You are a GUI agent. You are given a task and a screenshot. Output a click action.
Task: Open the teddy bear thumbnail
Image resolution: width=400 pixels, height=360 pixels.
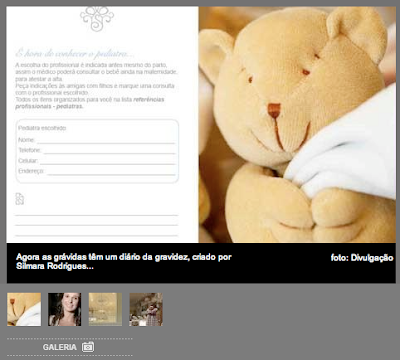[x=24, y=309]
